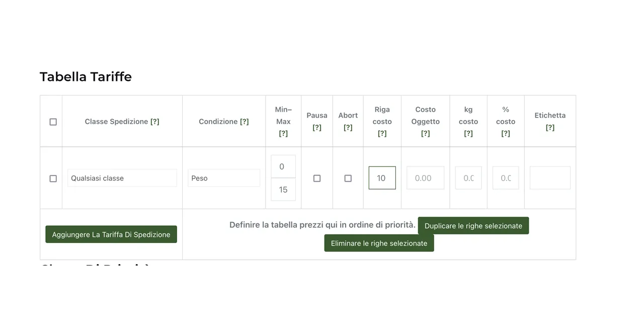Open the kg costo [?] help tooltip

(468, 134)
